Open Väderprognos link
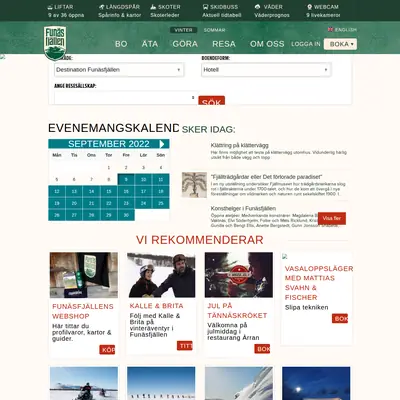 (272, 15)
